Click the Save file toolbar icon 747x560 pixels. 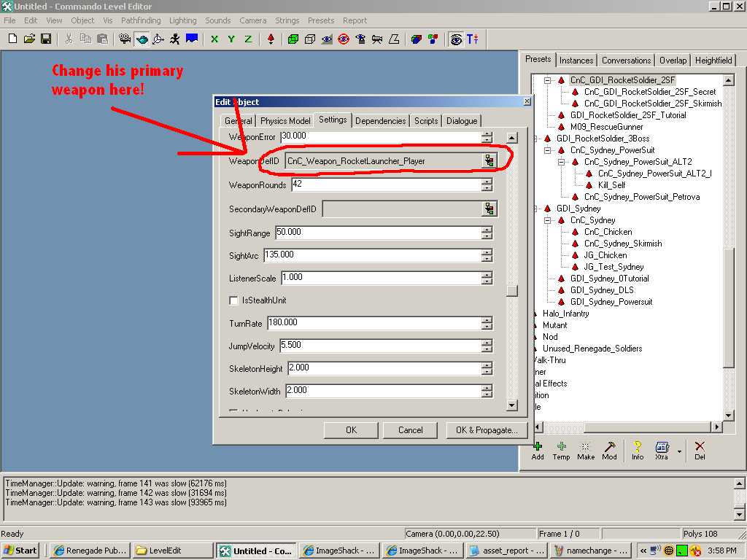tap(45, 39)
